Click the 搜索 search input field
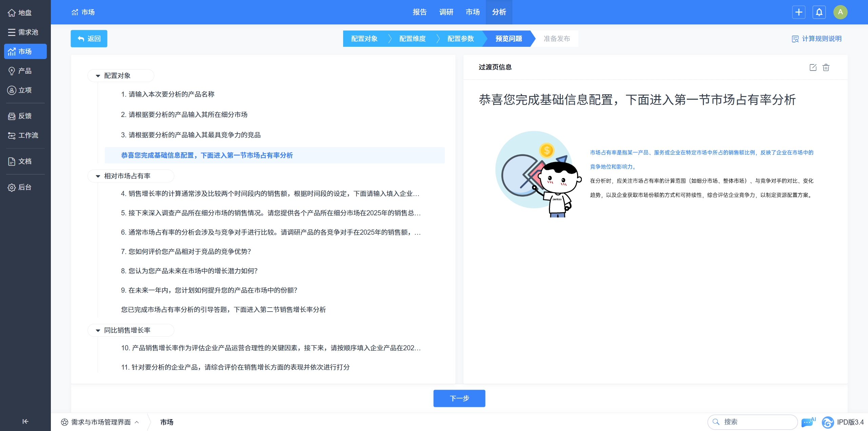The width and height of the screenshot is (868, 431). (x=756, y=422)
